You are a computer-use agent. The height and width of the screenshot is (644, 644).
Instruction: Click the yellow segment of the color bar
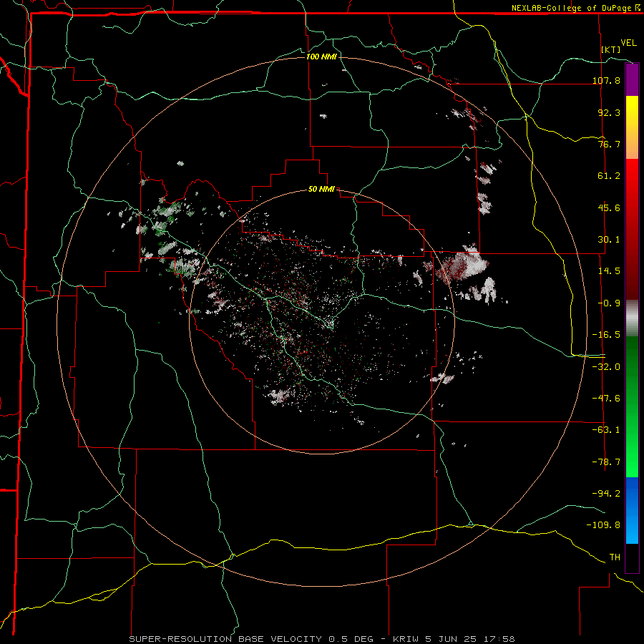(x=632, y=127)
